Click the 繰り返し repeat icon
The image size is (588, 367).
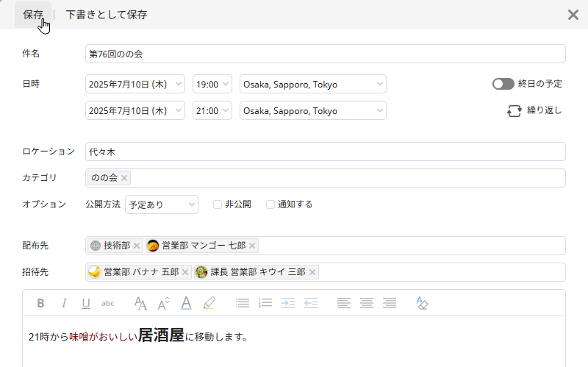pyautogui.click(x=514, y=111)
